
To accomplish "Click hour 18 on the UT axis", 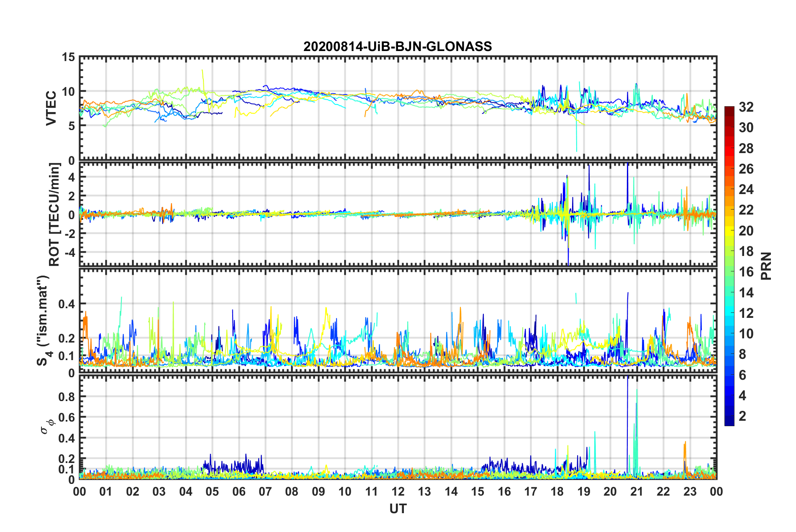I will coord(557,491).
